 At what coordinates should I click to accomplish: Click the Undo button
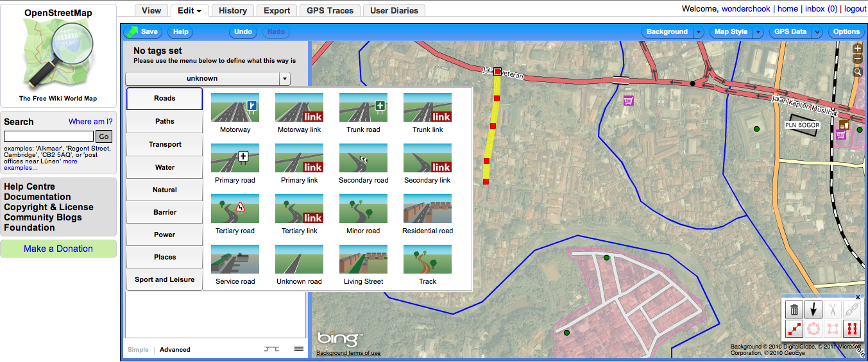pos(243,32)
